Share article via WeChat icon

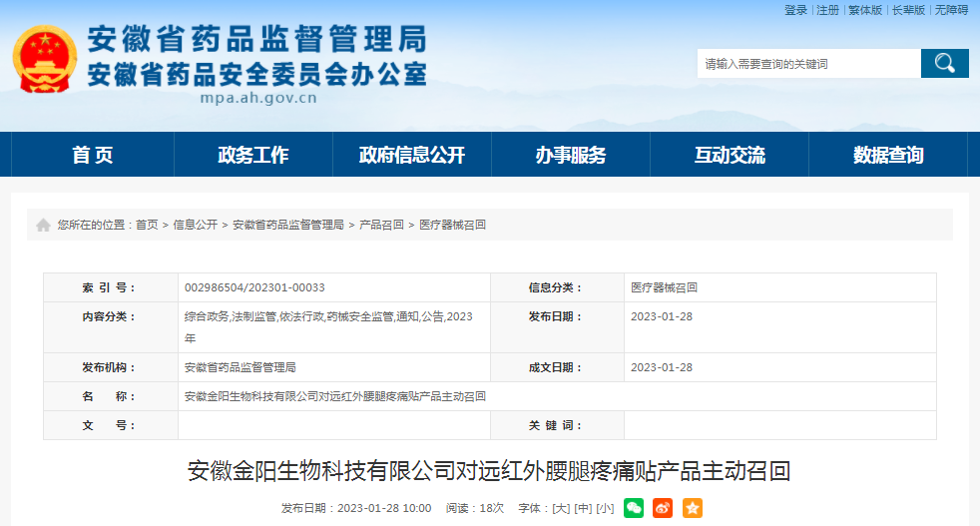click(634, 508)
